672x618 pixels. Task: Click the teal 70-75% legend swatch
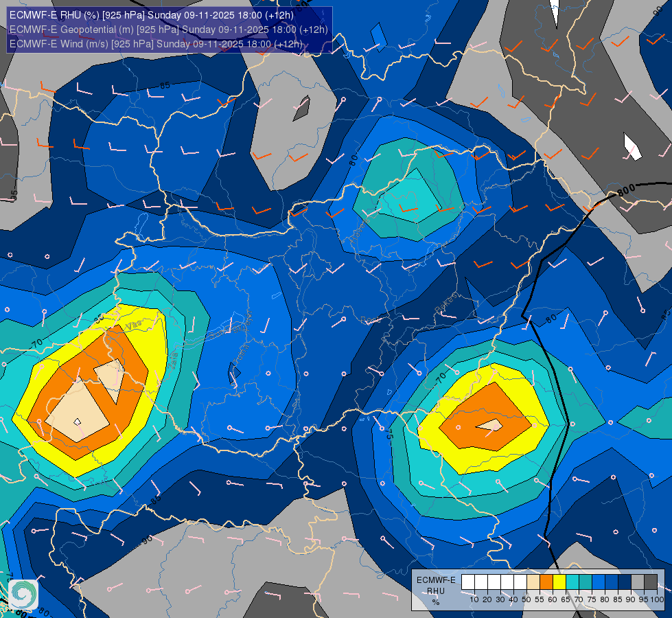586,582
